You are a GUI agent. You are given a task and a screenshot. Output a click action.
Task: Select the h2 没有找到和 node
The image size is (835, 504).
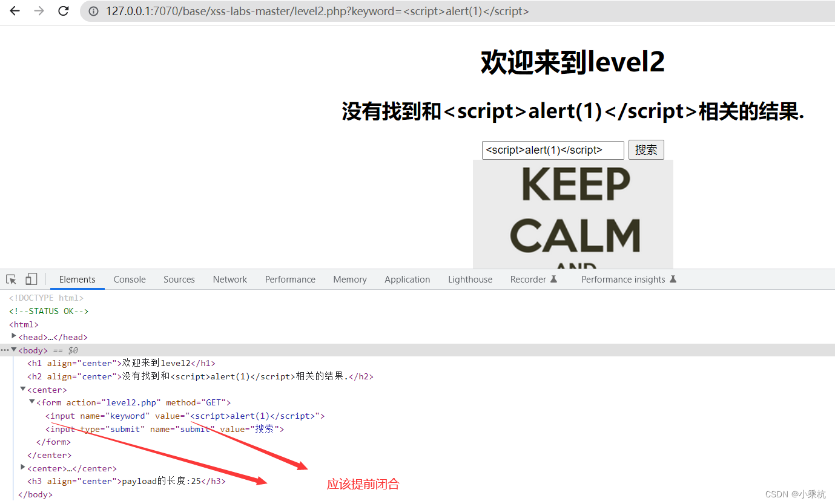(x=200, y=376)
